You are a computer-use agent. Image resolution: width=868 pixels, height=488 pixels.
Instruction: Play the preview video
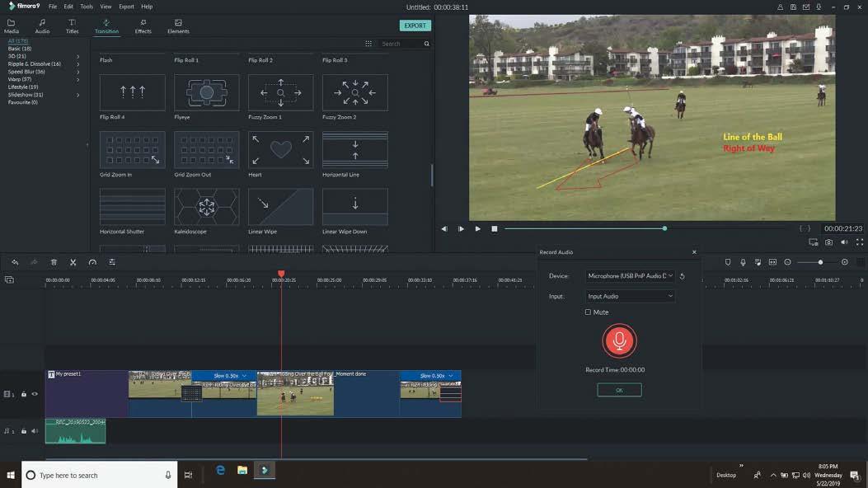[478, 228]
